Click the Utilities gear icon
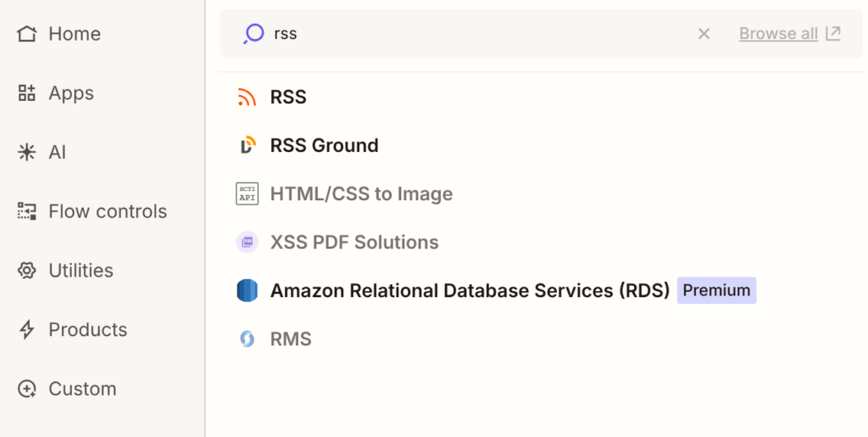868x437 pixels. [26, 271]
